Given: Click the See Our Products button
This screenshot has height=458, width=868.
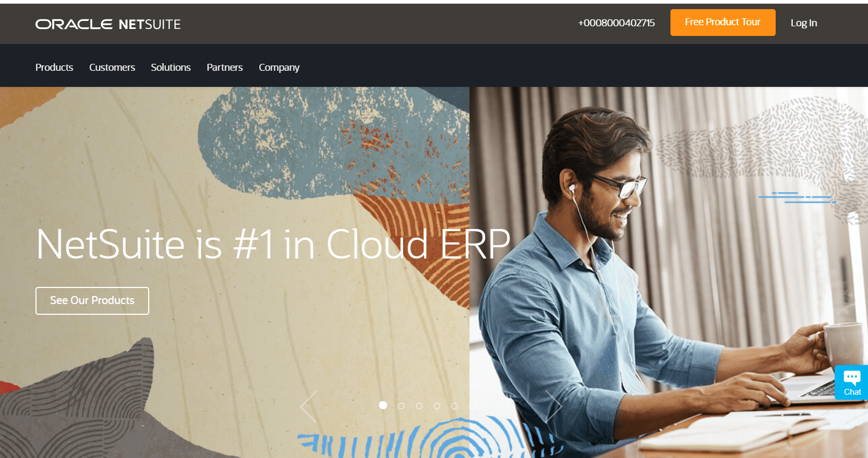Looking at the screenshot, I should coord(92,301).
